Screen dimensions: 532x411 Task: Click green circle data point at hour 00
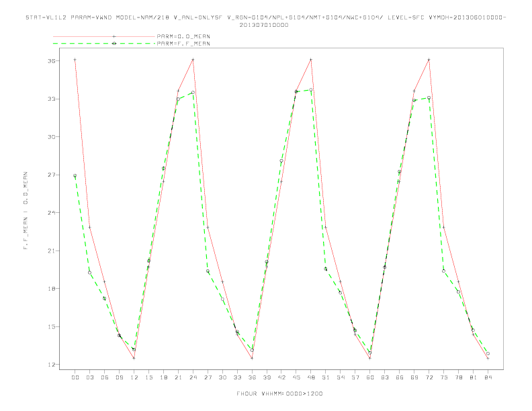coord(75,176)
